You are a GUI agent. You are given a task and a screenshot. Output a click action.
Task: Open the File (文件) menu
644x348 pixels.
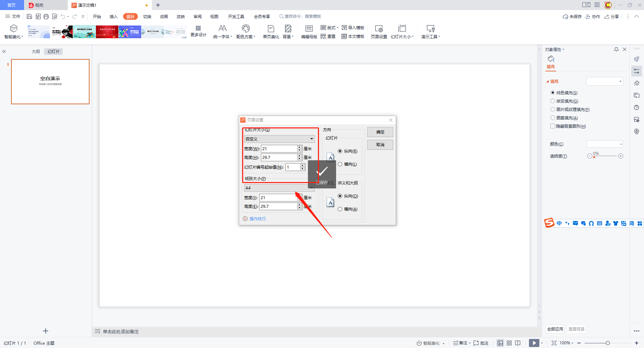[13, 16]
